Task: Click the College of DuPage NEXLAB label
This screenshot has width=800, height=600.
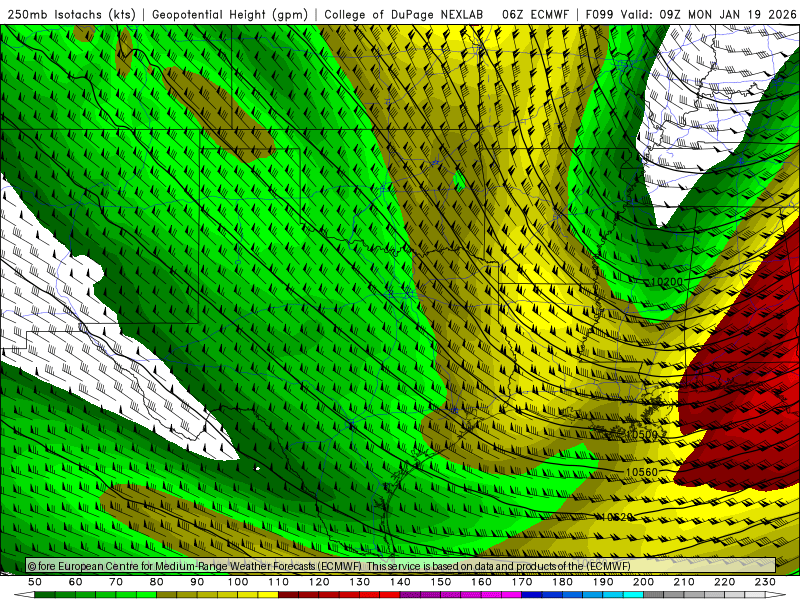Action: pos(404,14)
